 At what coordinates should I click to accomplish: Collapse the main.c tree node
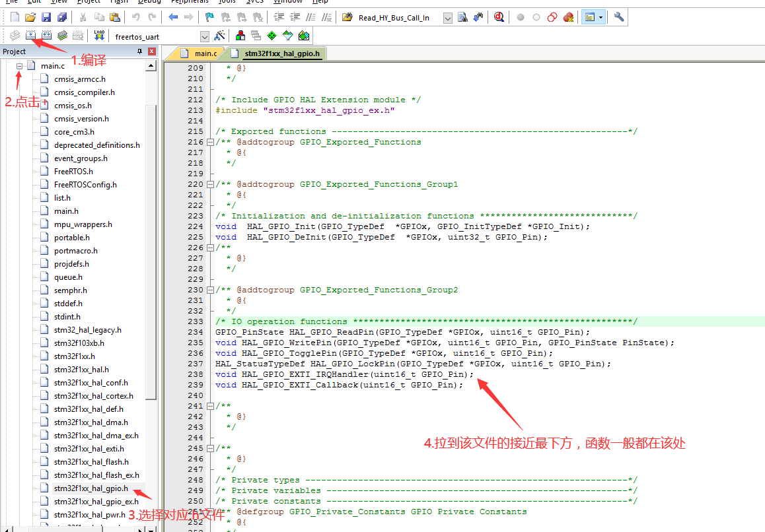pyautogui.click(x=19, y=66)
